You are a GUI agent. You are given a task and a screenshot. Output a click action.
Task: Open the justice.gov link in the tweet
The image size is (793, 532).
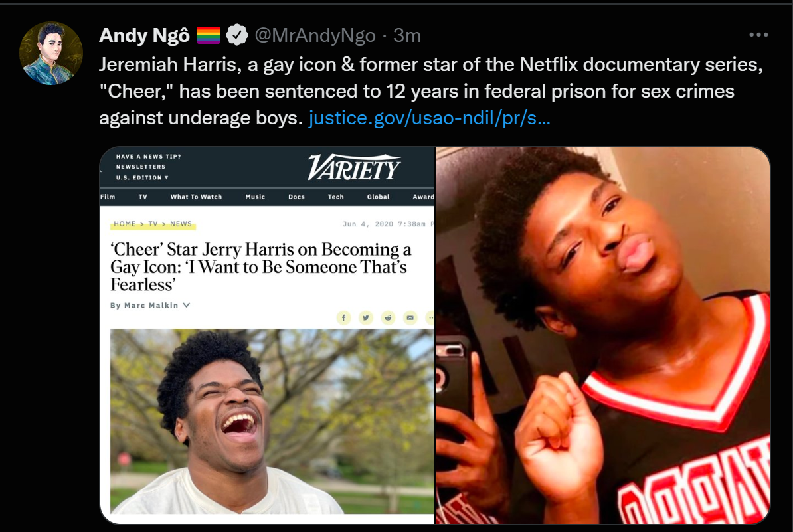coord(429,118)
